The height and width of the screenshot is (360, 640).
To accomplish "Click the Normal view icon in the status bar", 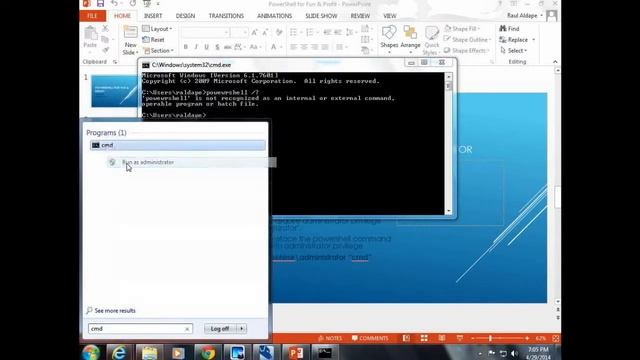I will click(406, 338).
